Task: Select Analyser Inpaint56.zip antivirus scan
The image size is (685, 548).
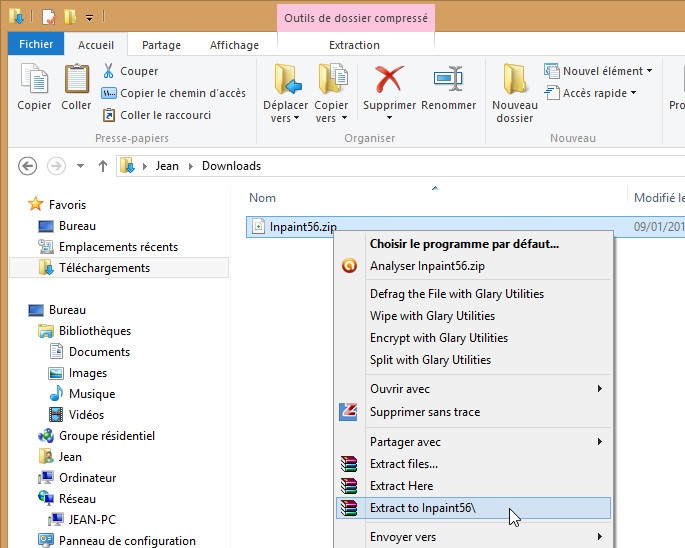Action: [427, 266]
